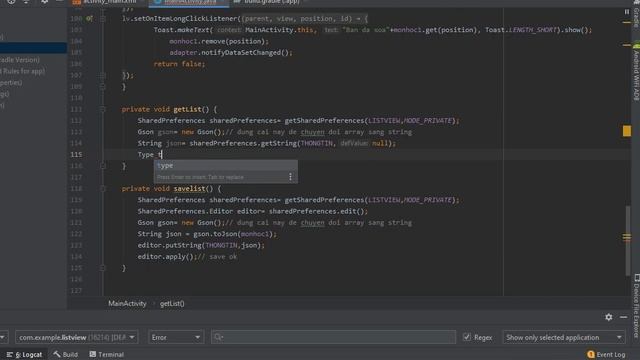Open the com.example.listview process dropdown
The height and width of the screenshot is (360, 640).
click(77, 338)
